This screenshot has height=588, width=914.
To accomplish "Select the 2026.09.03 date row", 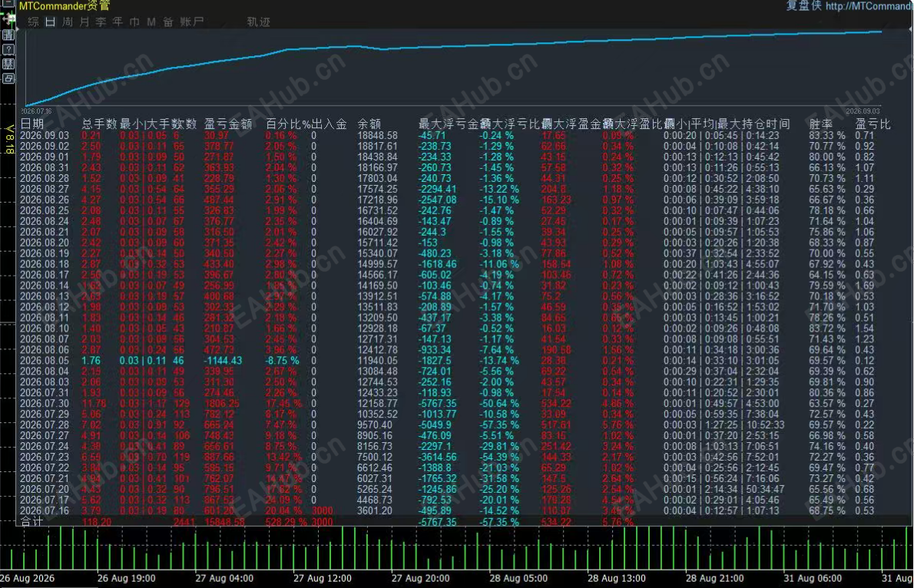I will 45,135.
